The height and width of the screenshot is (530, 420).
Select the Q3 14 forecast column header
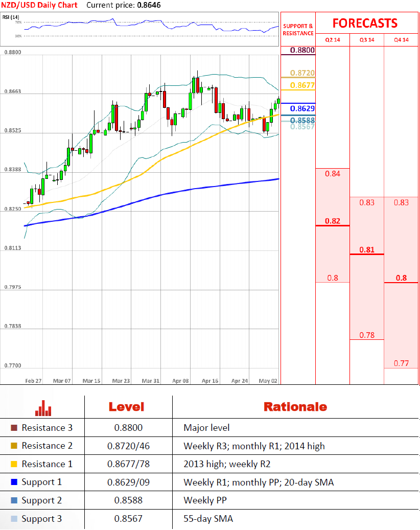[x=367, y=40]
